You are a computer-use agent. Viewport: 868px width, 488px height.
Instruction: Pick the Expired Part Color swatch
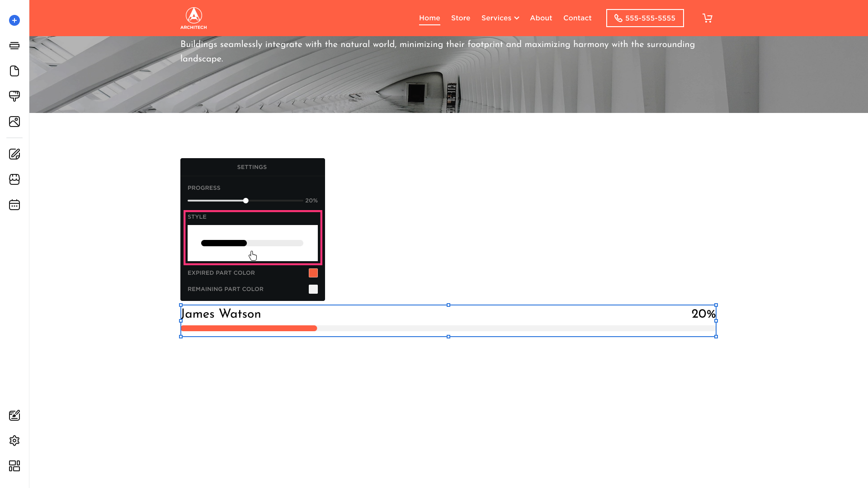(313, 273)
